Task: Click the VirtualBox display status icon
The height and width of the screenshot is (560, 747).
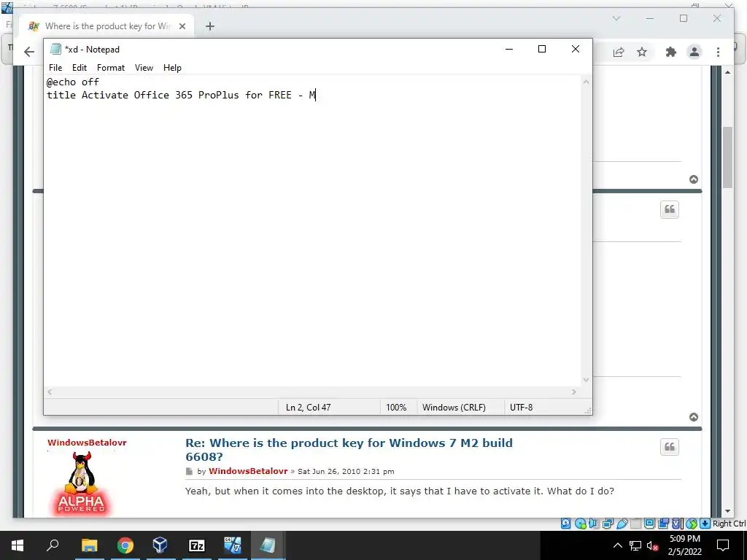Action: [x=649, y=524]
